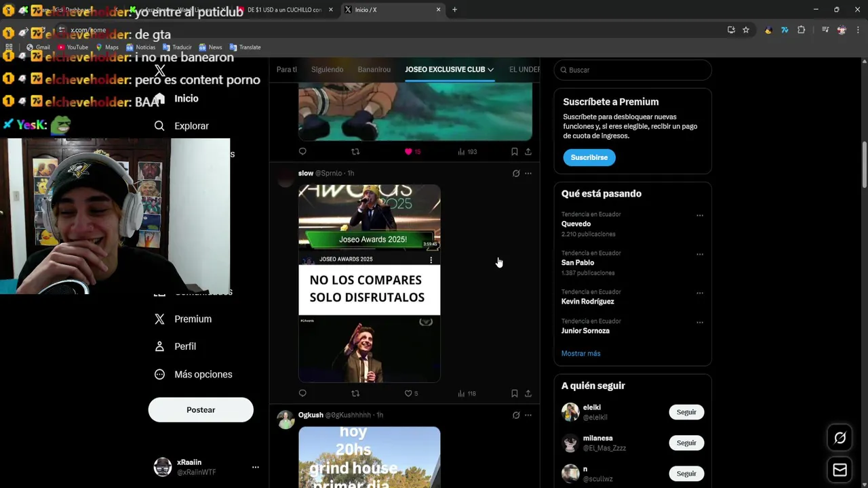Switch to the EL UNDER tab
Screen dimensions: 868x488
click(x=525, y=69)
